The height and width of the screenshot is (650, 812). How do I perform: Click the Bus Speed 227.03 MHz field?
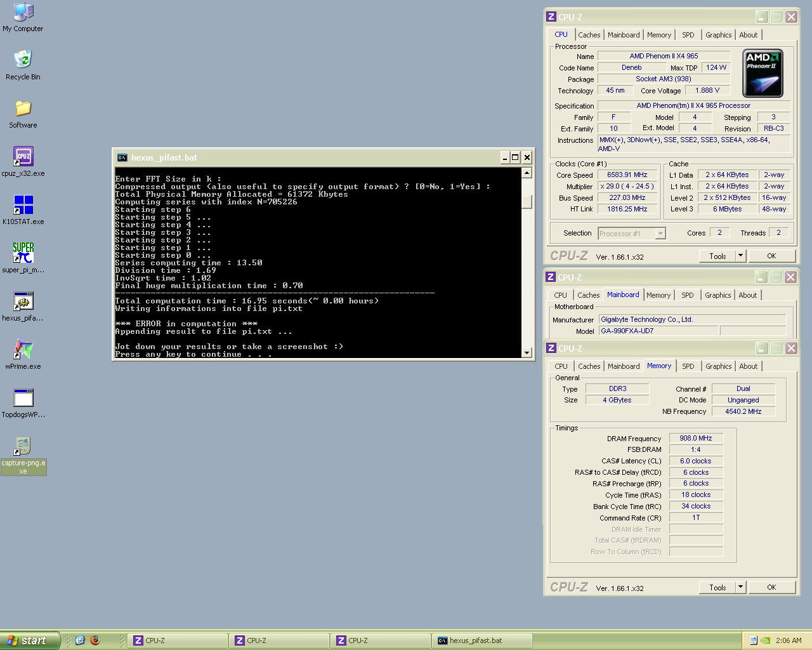pyautogui.click(x=627, y=198)
